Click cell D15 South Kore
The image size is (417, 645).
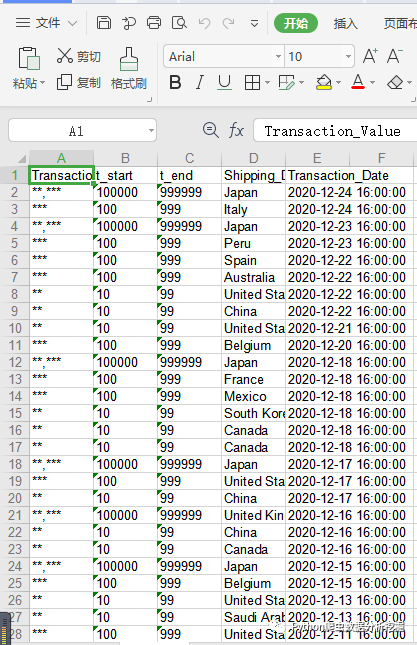coord(254,413)
